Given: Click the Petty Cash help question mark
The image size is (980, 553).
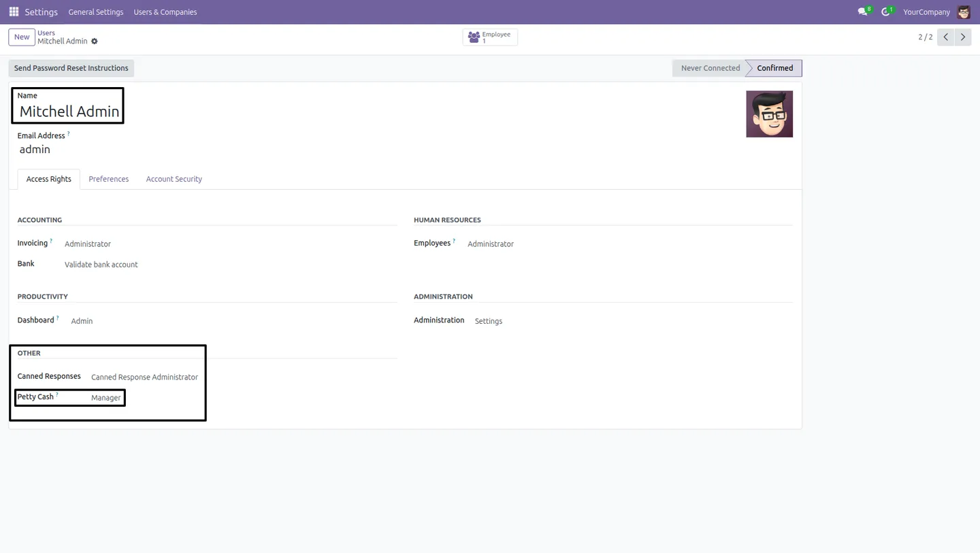Looking at the screenshot, I should point(57,395).
